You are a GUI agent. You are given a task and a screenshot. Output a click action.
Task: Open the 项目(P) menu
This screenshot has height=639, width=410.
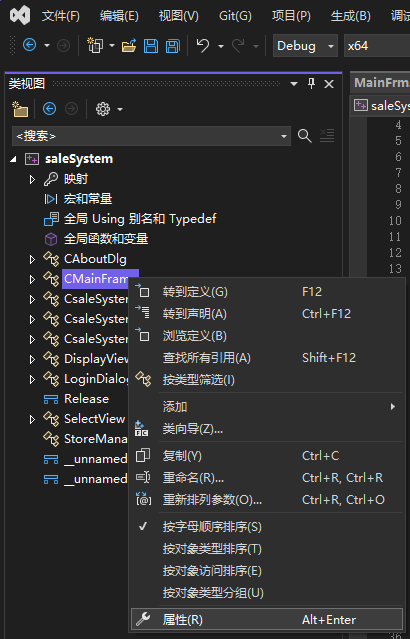[291, 16]
